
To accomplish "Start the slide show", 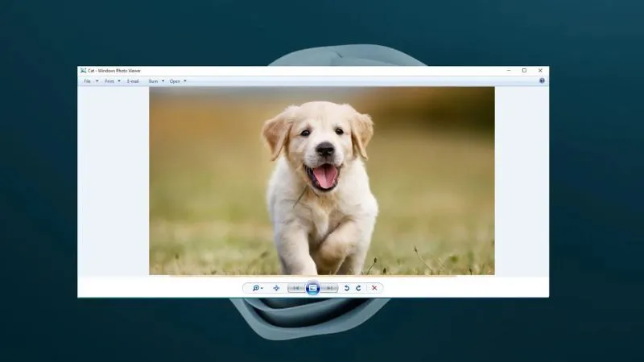I will click(x=313, y=288).
